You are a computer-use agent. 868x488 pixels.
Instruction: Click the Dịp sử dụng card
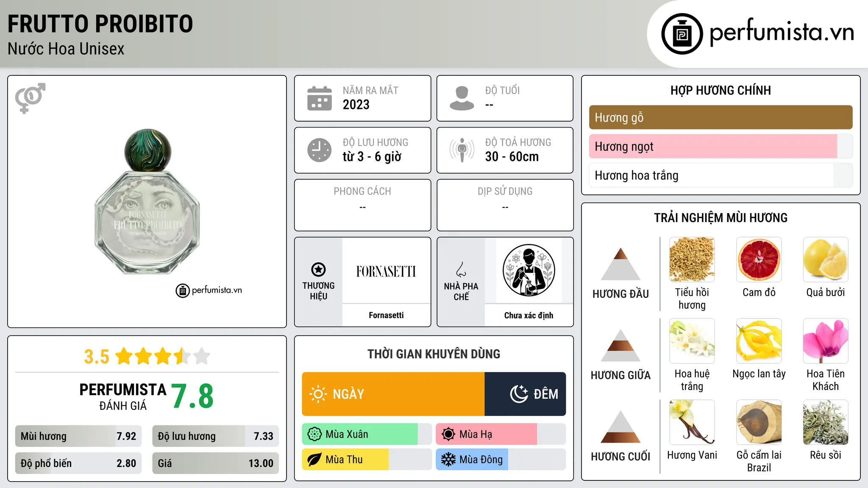click(505, 205)
